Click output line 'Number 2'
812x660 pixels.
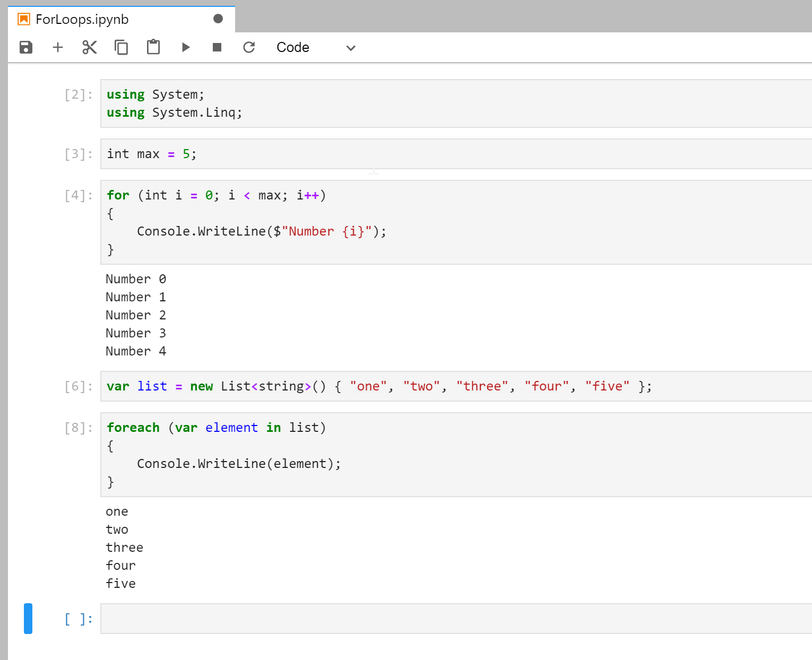point(136,315)
